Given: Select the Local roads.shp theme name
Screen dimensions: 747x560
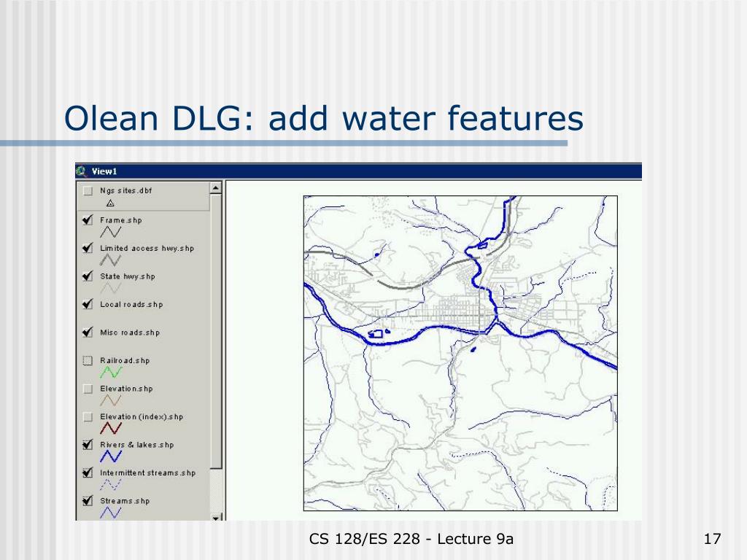Looking at the screenshot, I should pyautogui.click(x=131, y=304).
